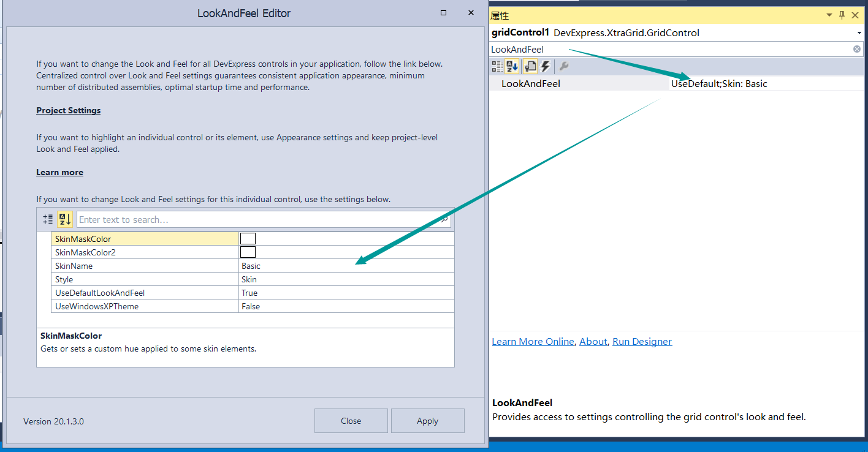Click categorized view icon in LookAndFeel Editor

pyautogui.click(x=48, y=219)
